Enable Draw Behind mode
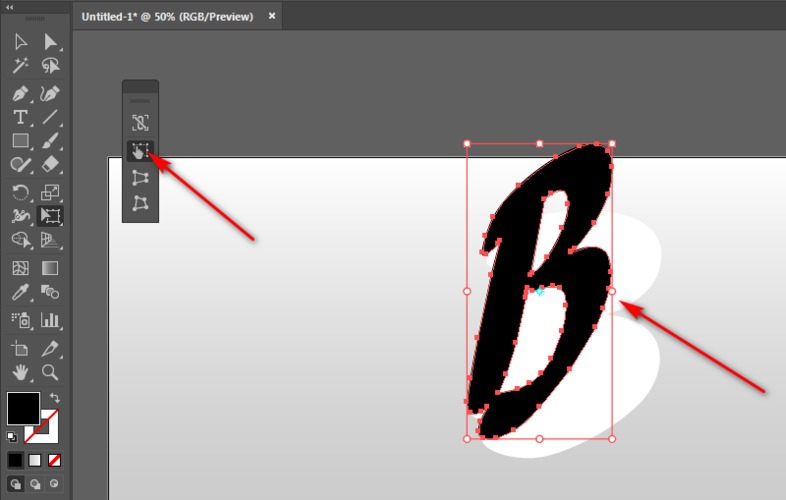The width and height of the screenshot is (786, 500). tap(35, 484)
